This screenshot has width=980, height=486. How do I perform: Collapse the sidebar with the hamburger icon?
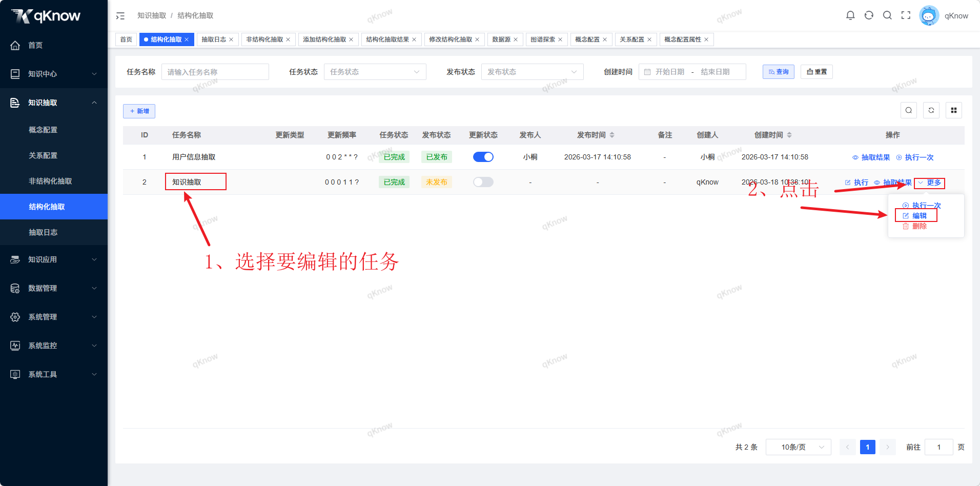tap(120, 16)
